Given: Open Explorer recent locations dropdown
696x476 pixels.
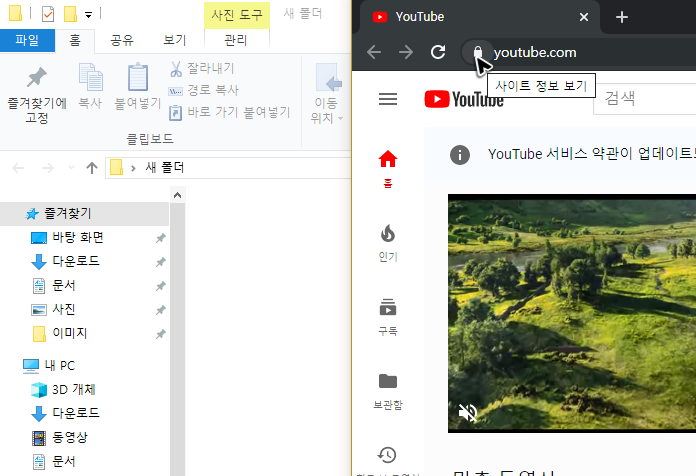Looking at the screenshot, I should [x=71, y=168].
